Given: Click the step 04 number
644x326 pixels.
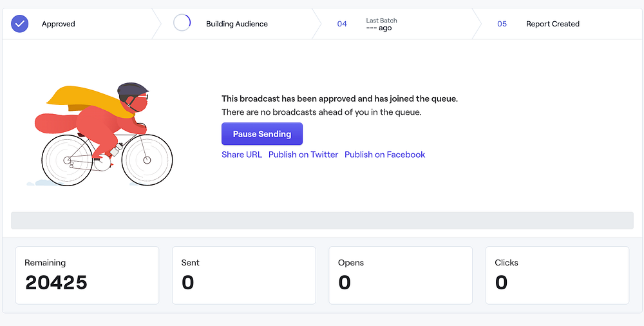Looking at the screenshot, I should 342,24.
